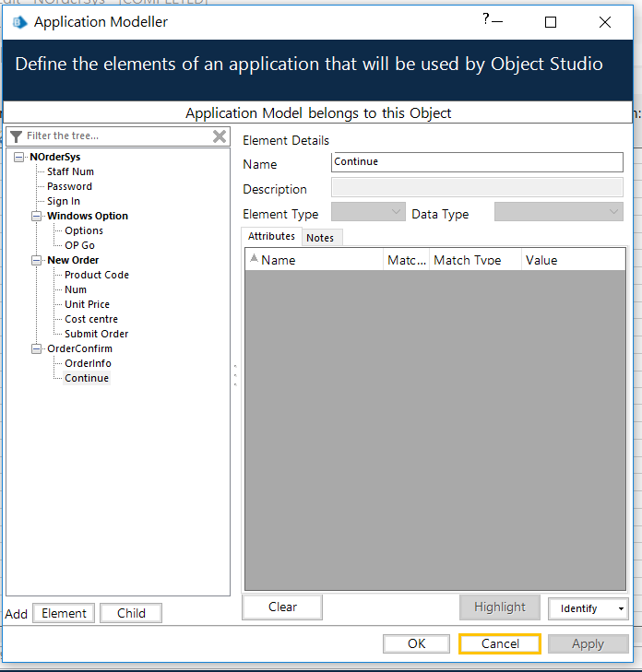Sort attributes by Name column header

315,260
